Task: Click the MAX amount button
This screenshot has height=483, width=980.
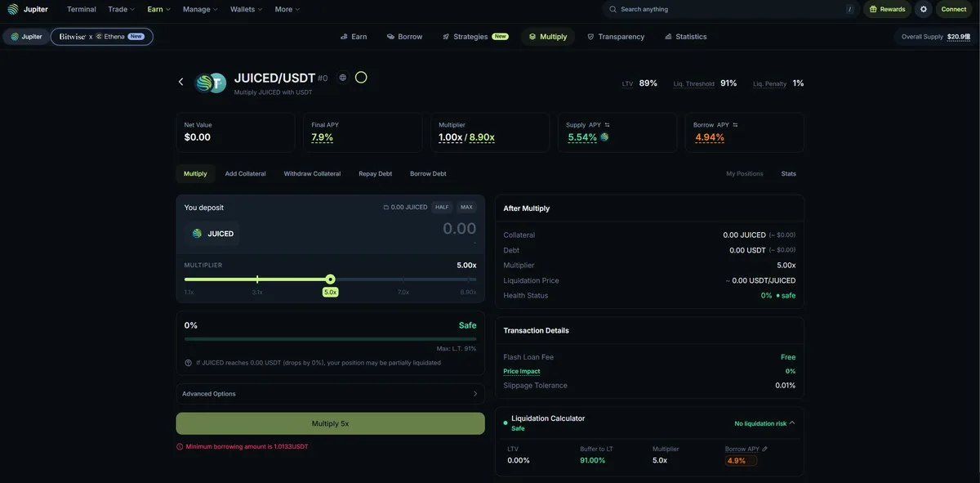Action: [x=466, y=208]
